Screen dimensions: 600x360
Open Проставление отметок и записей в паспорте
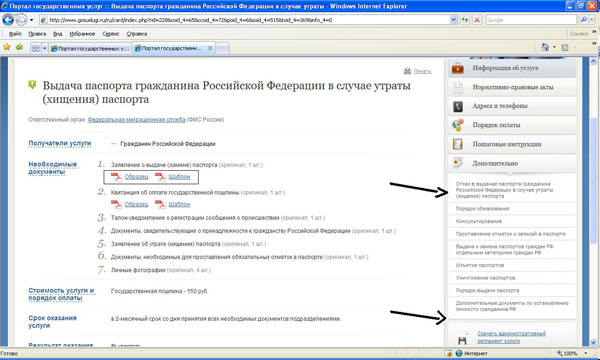[510, 234]
